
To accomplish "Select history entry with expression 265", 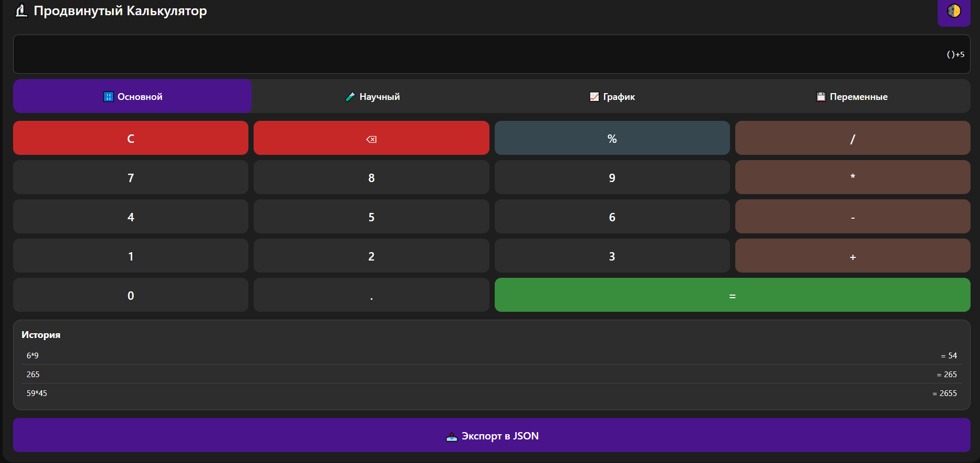I will 492,375.
